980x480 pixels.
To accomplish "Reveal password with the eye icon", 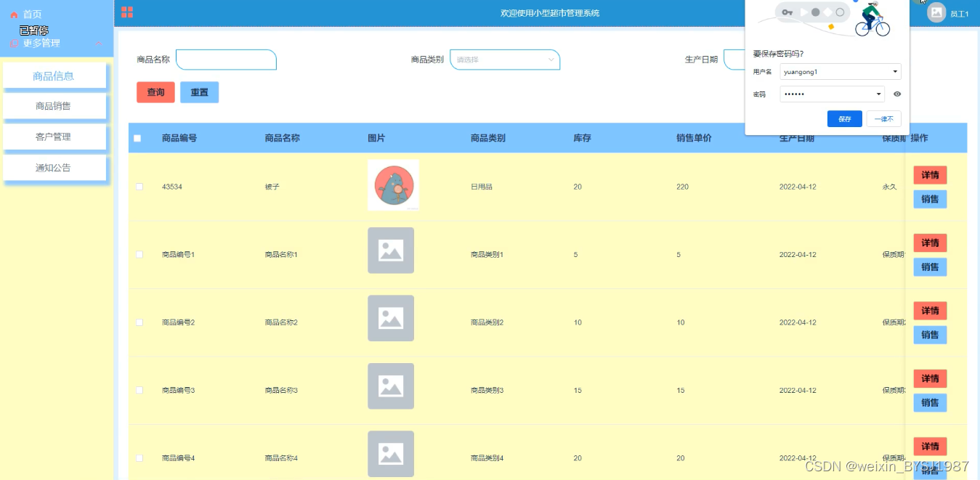I will [x=897, y=94].
